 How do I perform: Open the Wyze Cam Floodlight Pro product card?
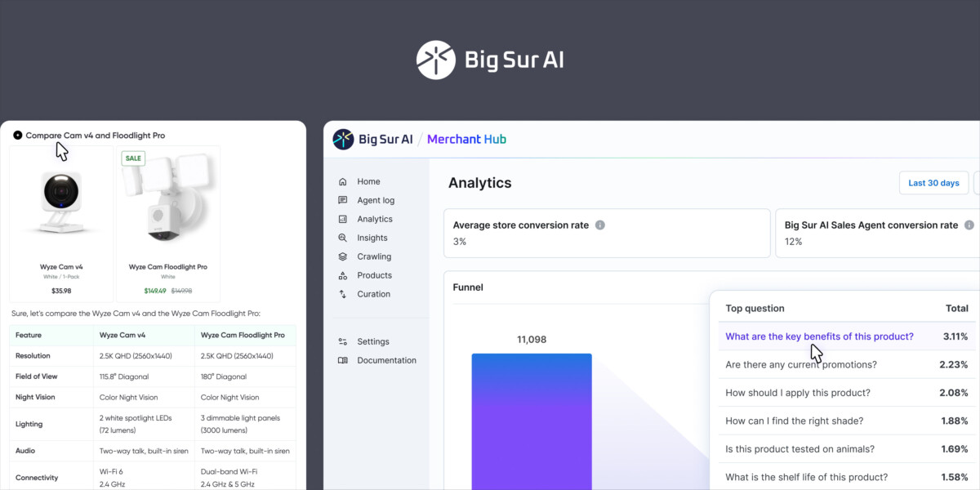[168, 225]
